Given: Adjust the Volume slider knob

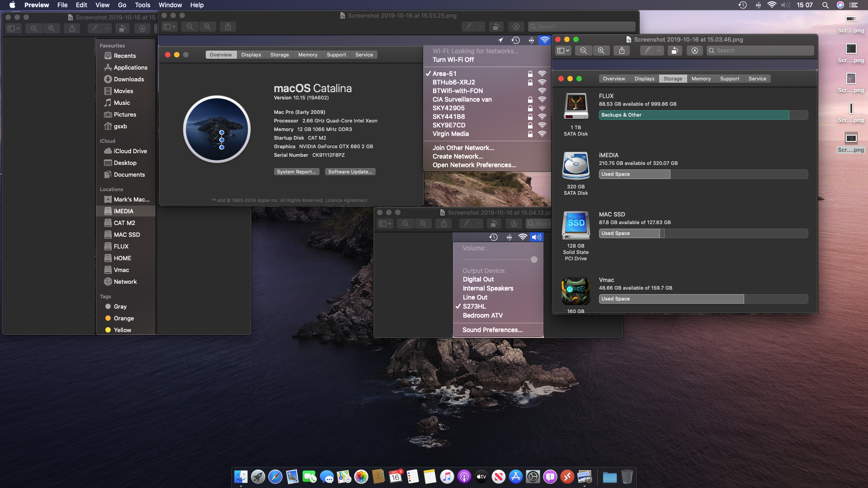Looking at the screenshot, I should (x=534, y=259).
